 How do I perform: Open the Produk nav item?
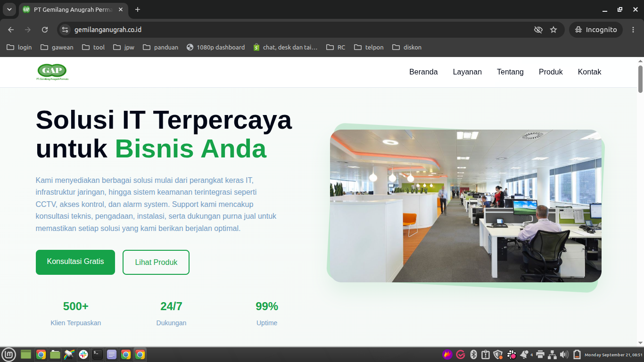[x=551, y=72]
